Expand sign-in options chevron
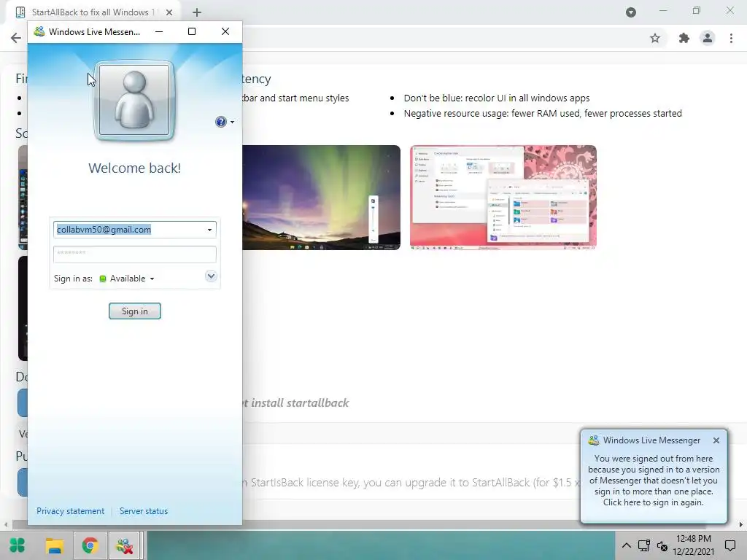The width and height of the screenshot is (747, 560). [211, 276]
